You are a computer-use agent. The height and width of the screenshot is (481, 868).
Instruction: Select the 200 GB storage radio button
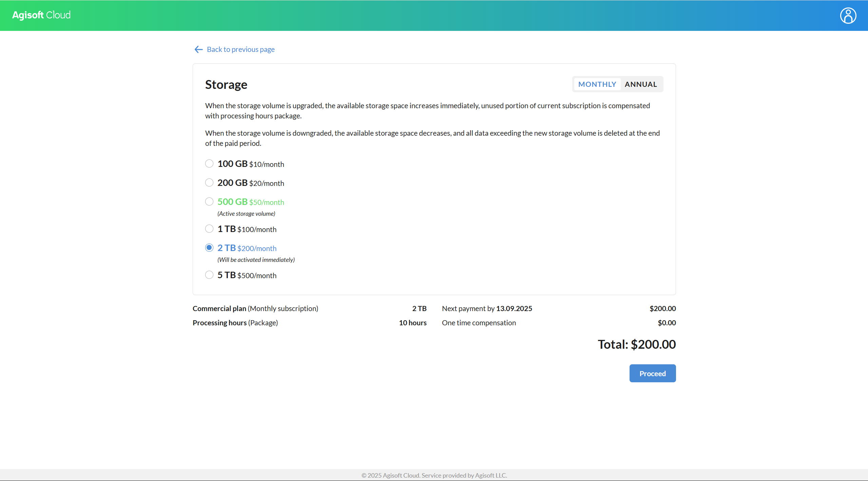[x=209, y=183]
